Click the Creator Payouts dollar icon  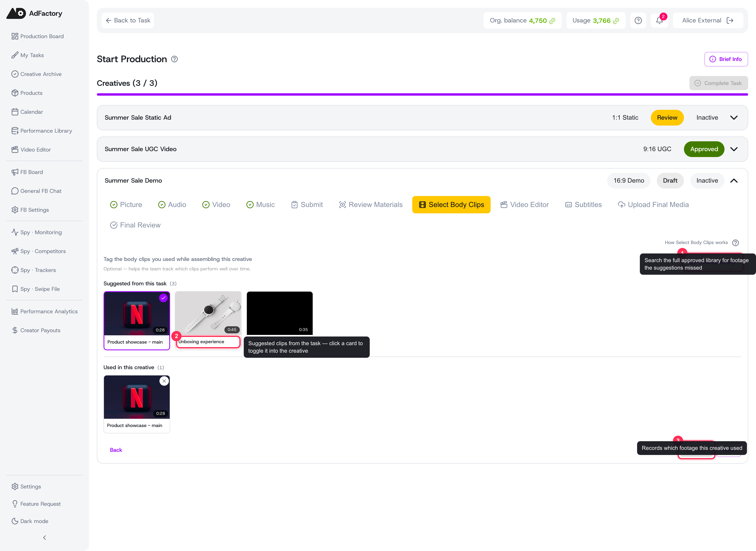click(x=15, y=330)
